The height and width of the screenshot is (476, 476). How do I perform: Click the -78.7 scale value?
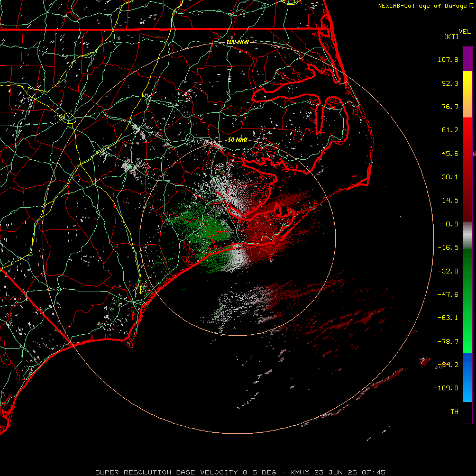448,342
